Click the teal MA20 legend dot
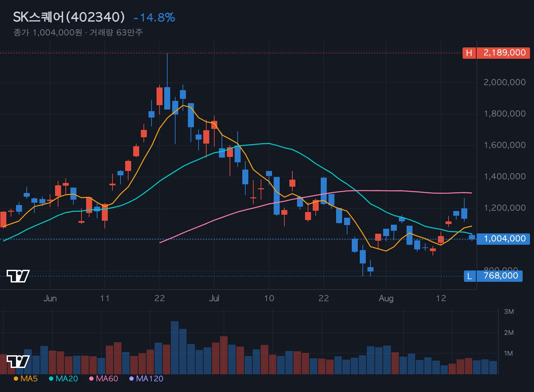The height and width of the screenshot is (392, 534). click(x=51, y=379)
